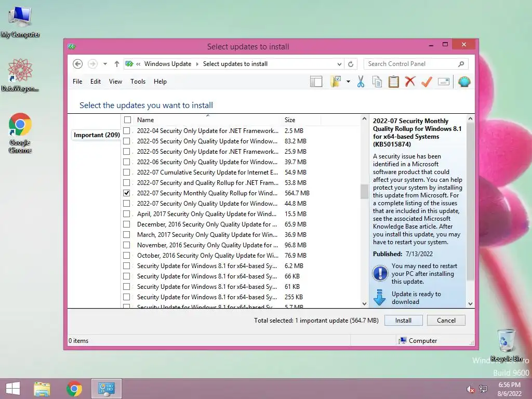Go up one level with Up arrow

click(117, 64)
